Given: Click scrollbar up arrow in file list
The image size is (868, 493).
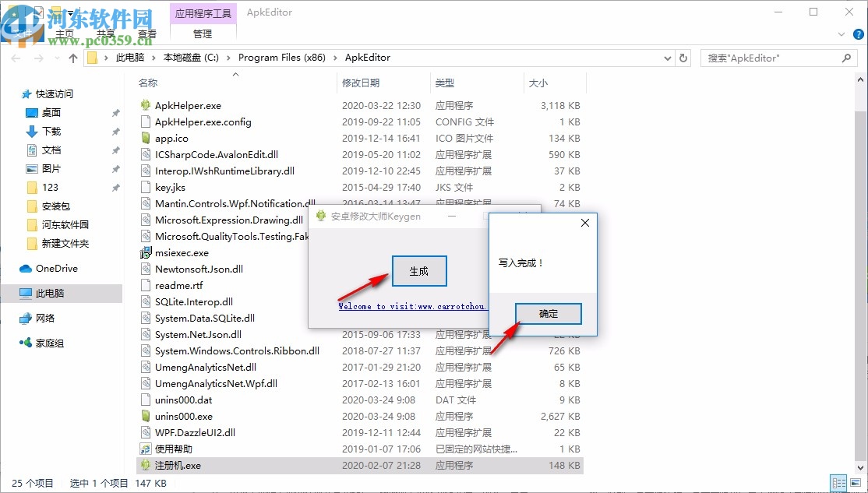Looking at the screenshot, I should 861,80.
